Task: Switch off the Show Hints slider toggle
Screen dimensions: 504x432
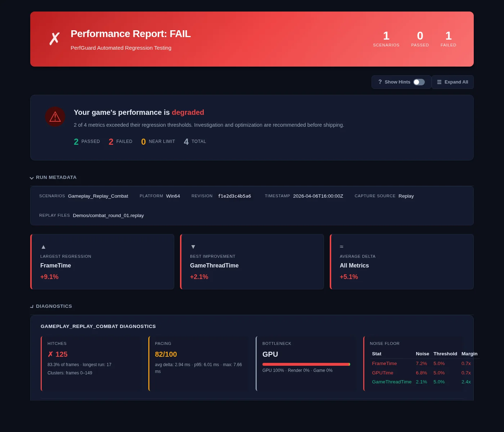Action: pos(419,82)
